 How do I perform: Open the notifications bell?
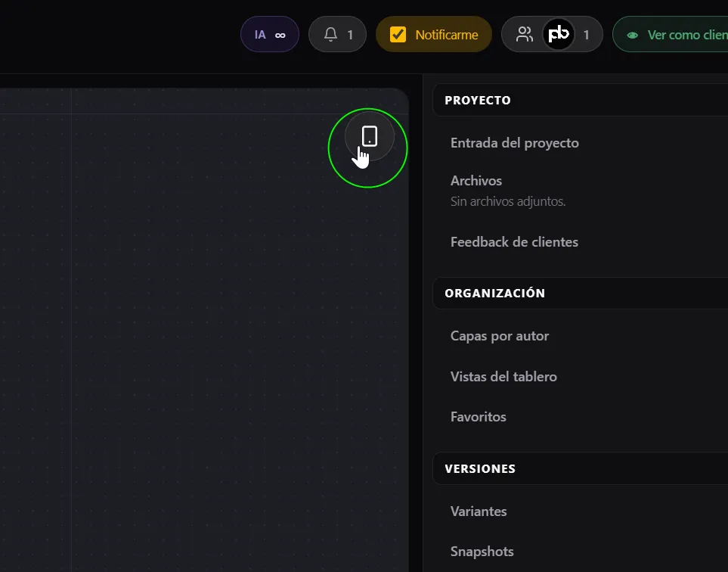coord(337,34)
